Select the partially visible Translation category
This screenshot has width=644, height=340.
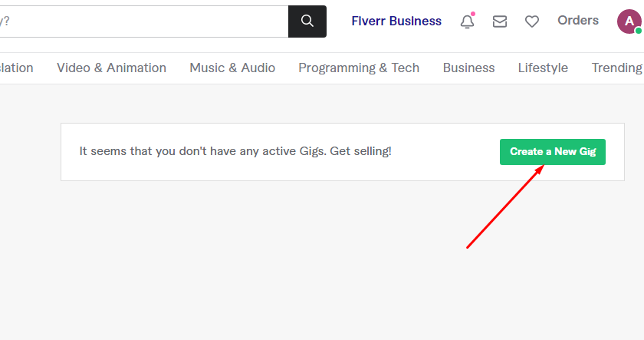coord(16,68)
